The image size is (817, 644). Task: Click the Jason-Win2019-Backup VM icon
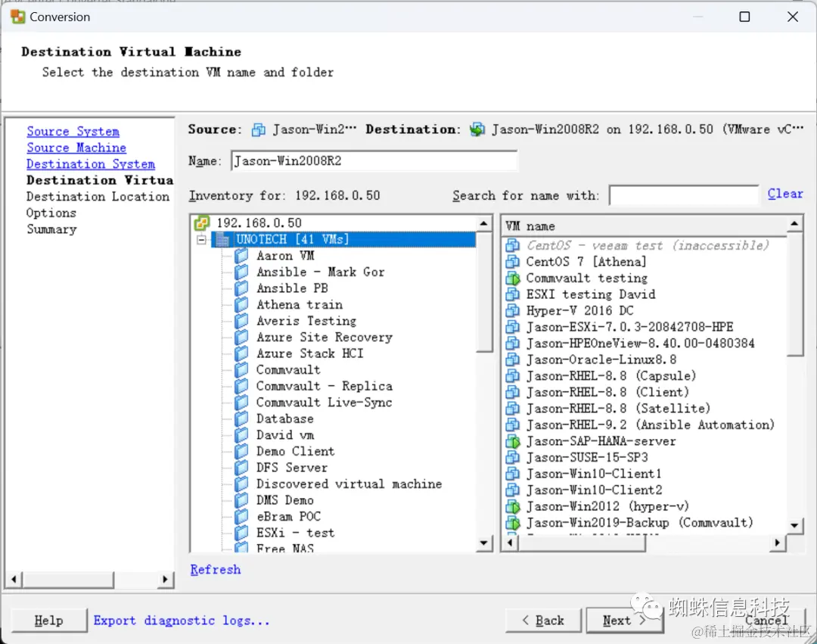pyautogui.click(x=513, y=523)
